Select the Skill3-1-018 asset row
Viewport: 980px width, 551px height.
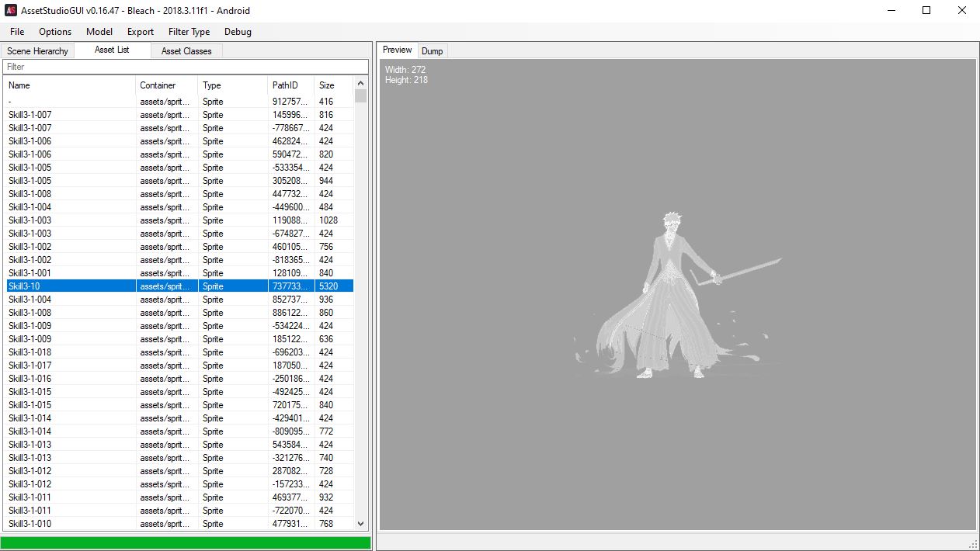pyautogui.click(x=179, y=352)
